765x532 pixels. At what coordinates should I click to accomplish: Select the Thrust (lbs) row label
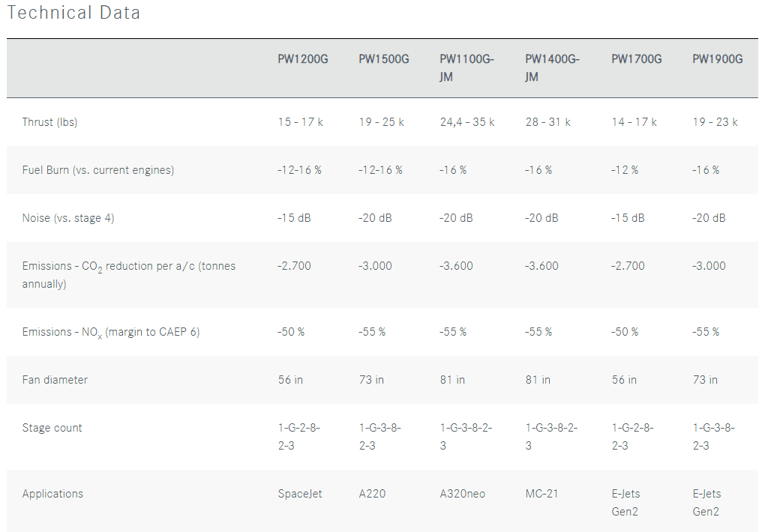[x=49, y=122]
